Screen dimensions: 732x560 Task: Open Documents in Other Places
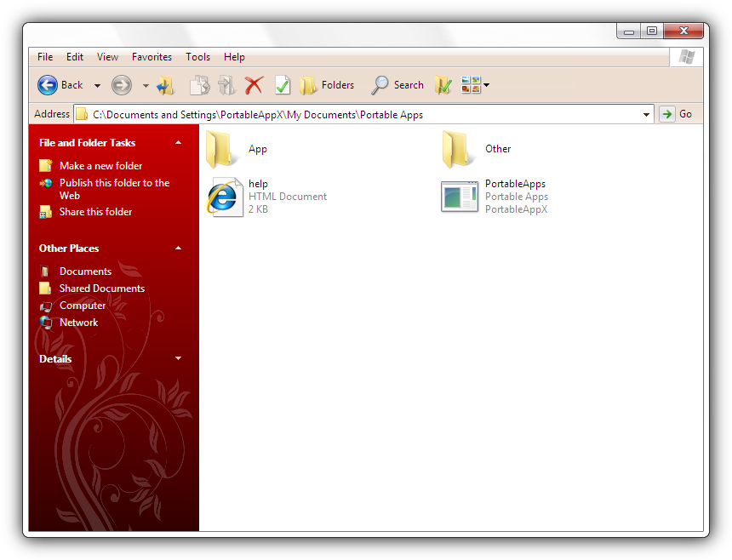pos(85,271)
